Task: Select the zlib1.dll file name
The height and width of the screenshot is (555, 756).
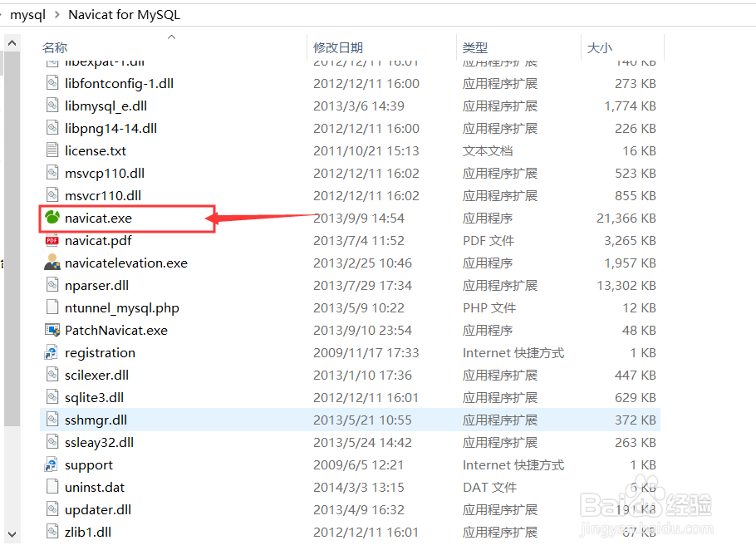Action: (x=88, y=533)
